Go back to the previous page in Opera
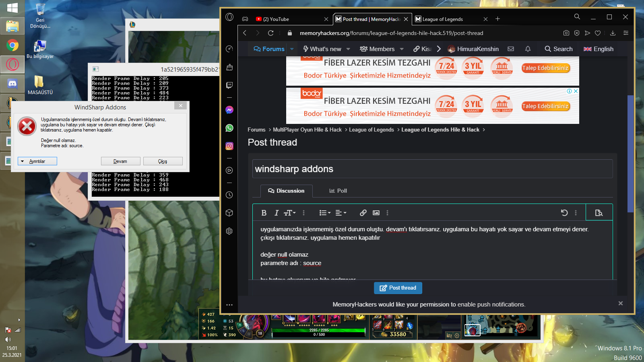This screenshot has height=362, width=644. (245, 33)
